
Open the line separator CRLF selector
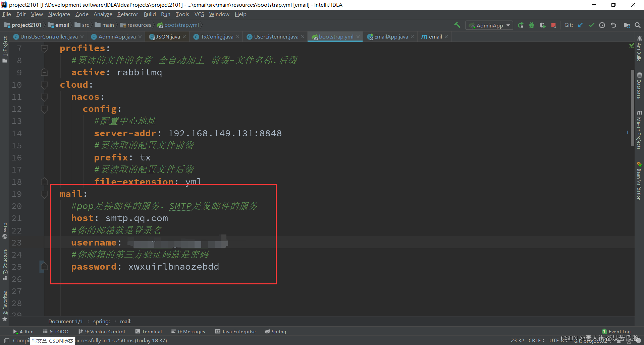[536, 340]
